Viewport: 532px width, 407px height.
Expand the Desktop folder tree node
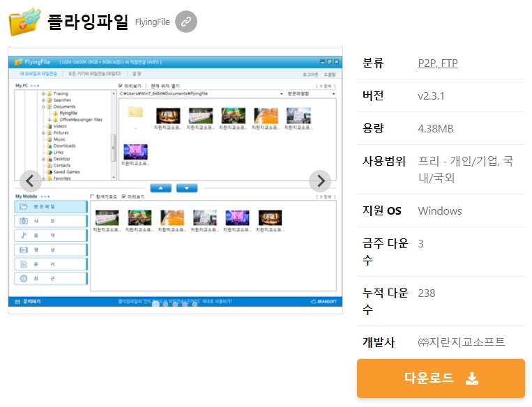coord(43,159)
